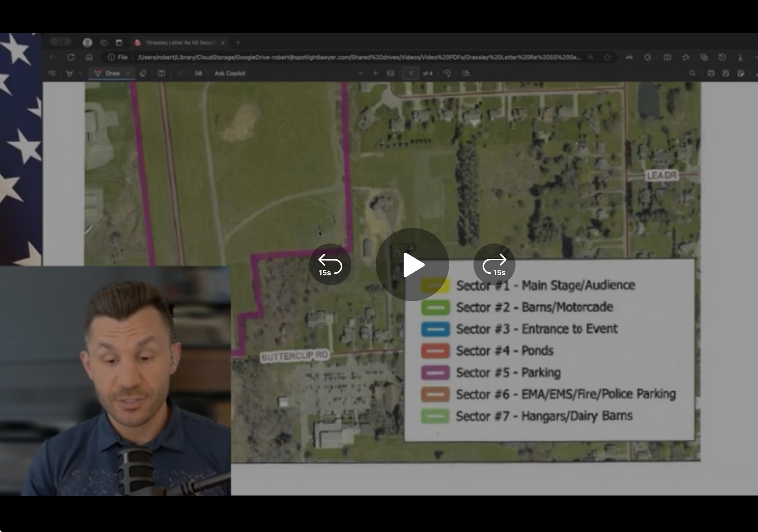Zoom in PDF with plus button
This screenshot has width=758, height=532.
click(x=375, y=73)
